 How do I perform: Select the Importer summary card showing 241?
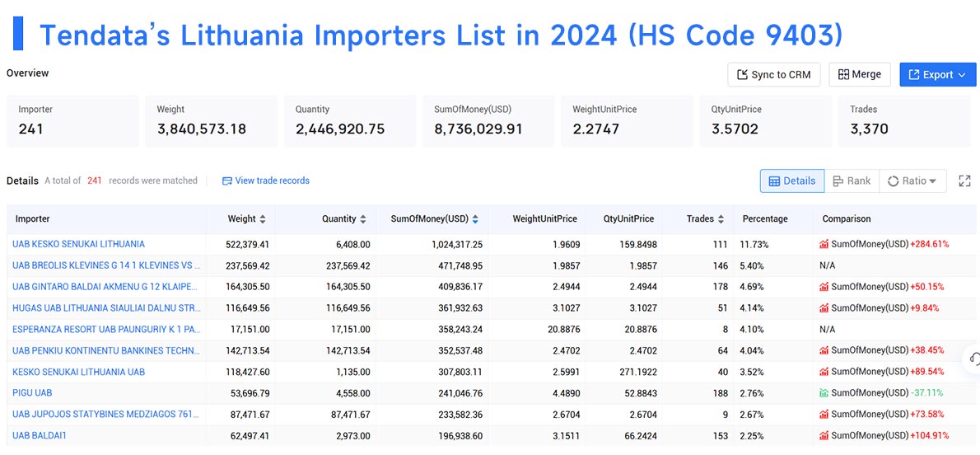pos(72,121)
